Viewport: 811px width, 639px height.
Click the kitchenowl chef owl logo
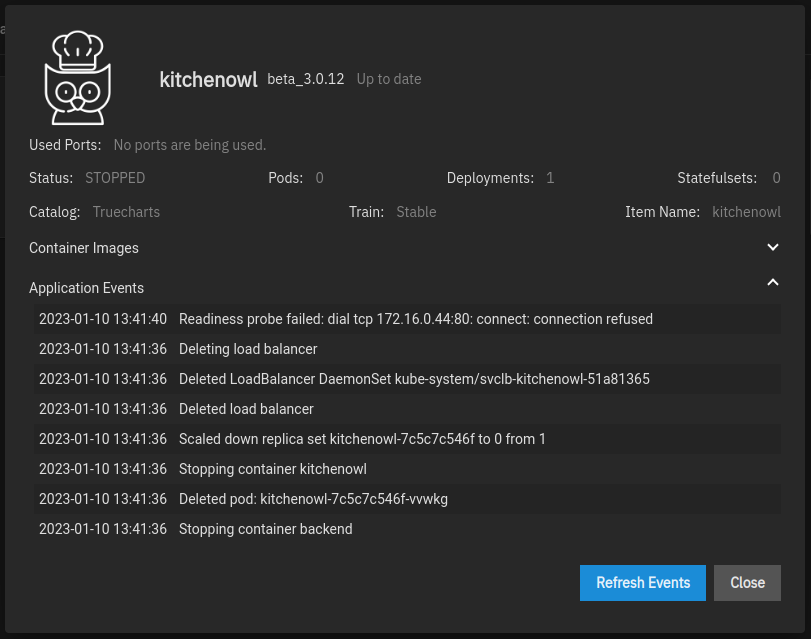[x=78, y=78]
